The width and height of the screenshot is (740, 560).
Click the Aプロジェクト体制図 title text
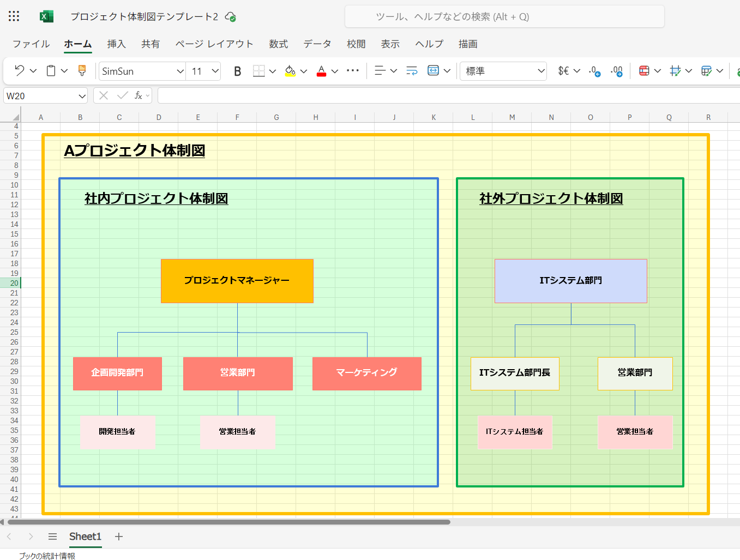[135, 150]
